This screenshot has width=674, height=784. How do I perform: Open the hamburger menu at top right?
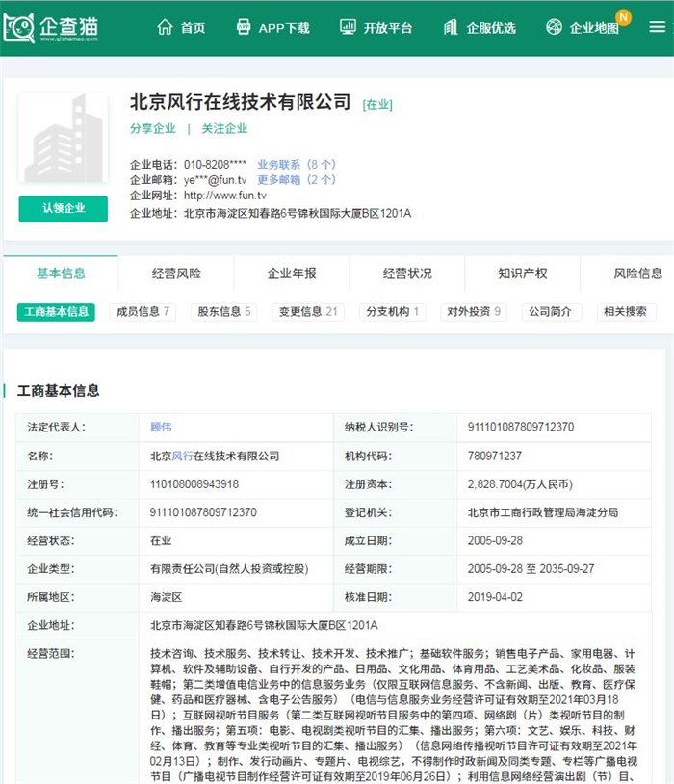[x=656, y=27]
